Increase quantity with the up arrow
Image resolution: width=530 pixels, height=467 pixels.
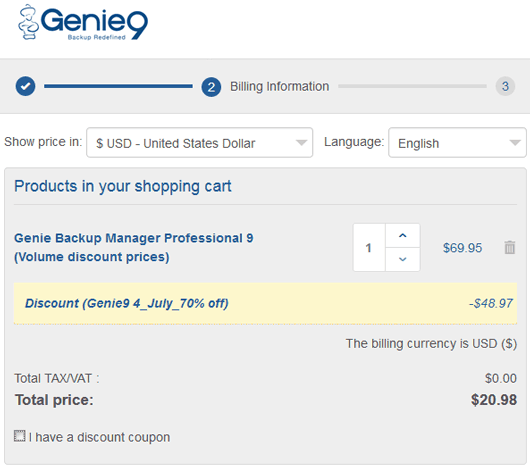coord(403,236)
